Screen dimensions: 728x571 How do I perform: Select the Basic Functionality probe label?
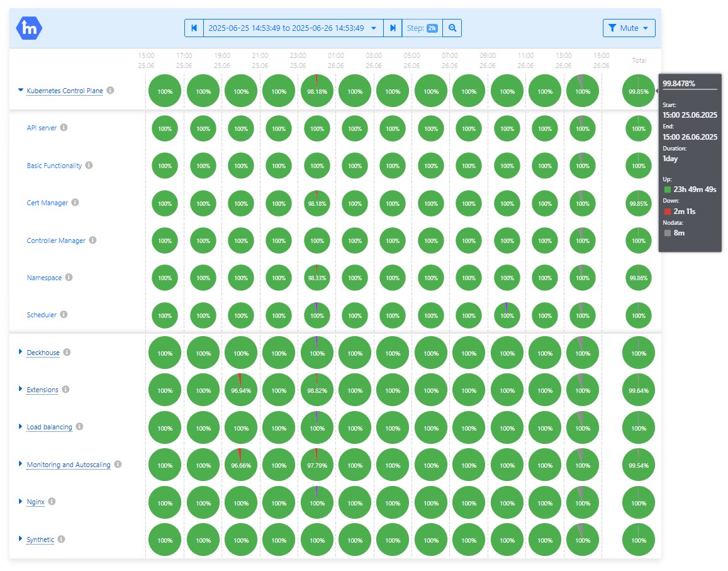[x=54, y=166]
